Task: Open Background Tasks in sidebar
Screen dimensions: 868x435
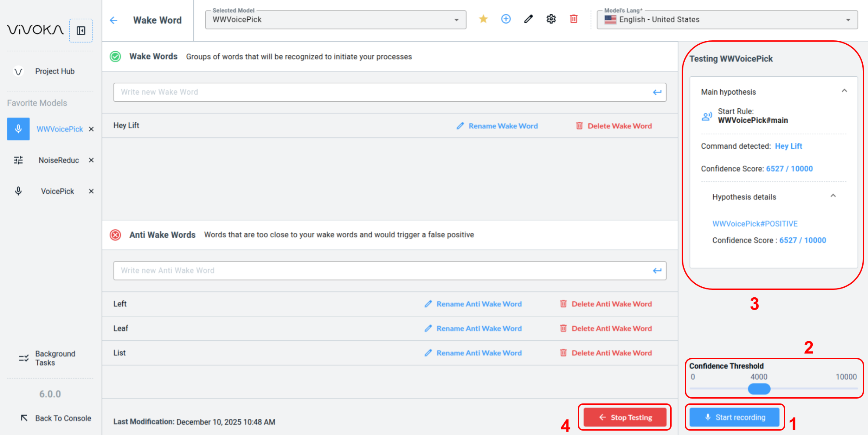Action: click(55, 358)
